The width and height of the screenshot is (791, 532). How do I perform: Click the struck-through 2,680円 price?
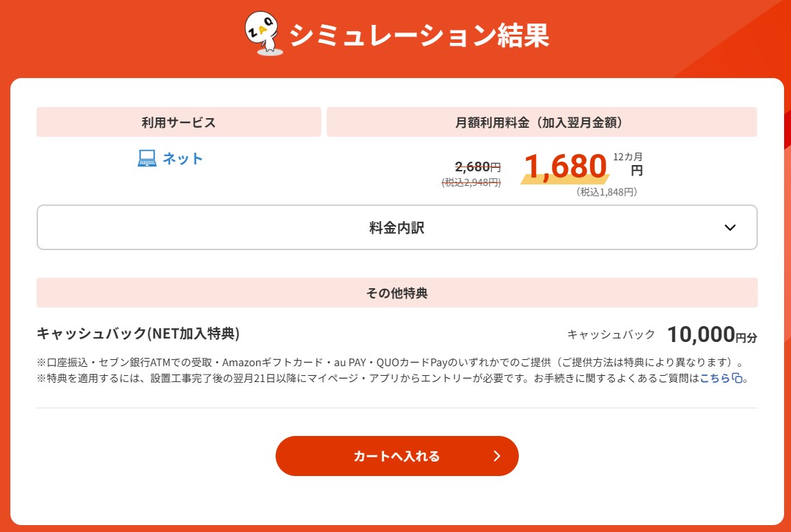click(x=477, y=167)
